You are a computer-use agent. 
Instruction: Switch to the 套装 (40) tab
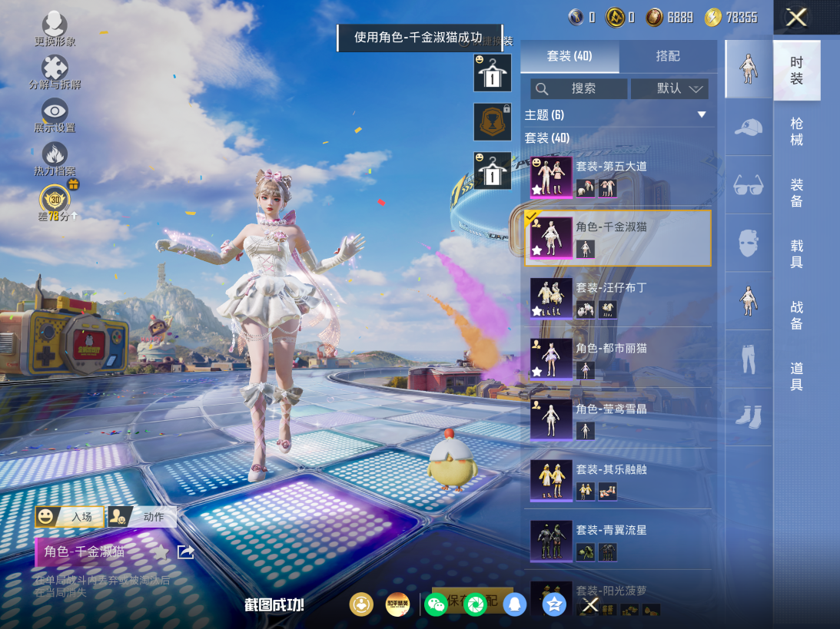(569, 56)
